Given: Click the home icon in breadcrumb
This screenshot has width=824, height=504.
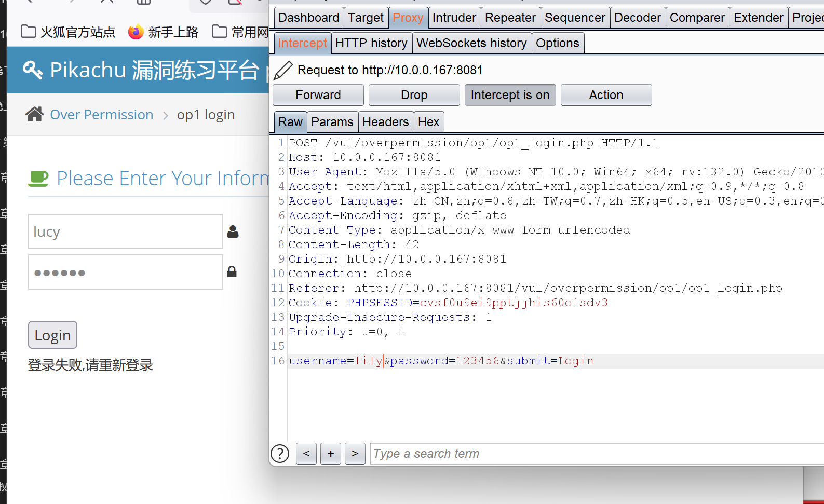Looking at the screenshot, I should (35, 114).
